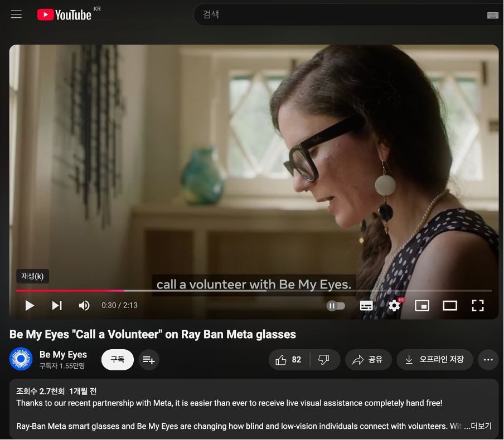
Task: Toggle subtitles with the captions button
Action: [366, 305]
